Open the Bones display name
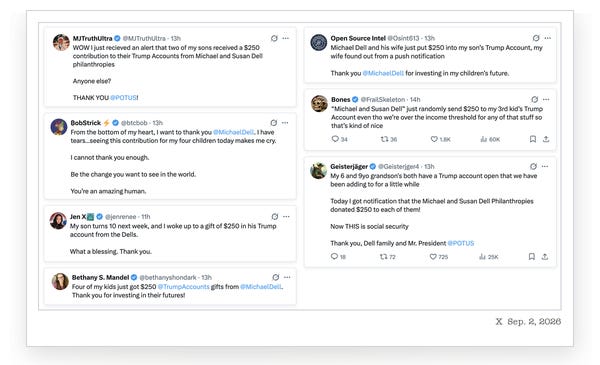Image resolution: width=600 pixels, height=365 pixels. pyautogui.click(x=341, y=99)
